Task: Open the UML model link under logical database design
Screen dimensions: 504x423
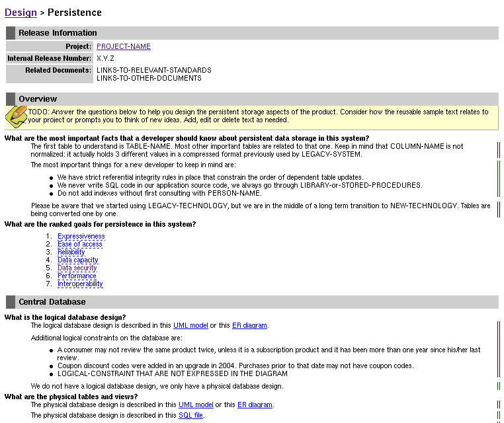Action: coord(190,326)
